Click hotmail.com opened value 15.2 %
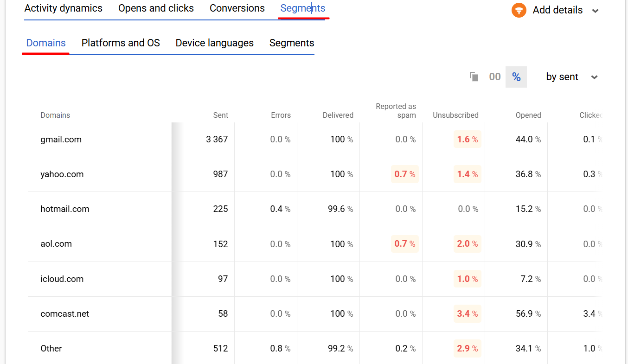The width and height of the screenshot is (628, 364). [x=528, y=209]
